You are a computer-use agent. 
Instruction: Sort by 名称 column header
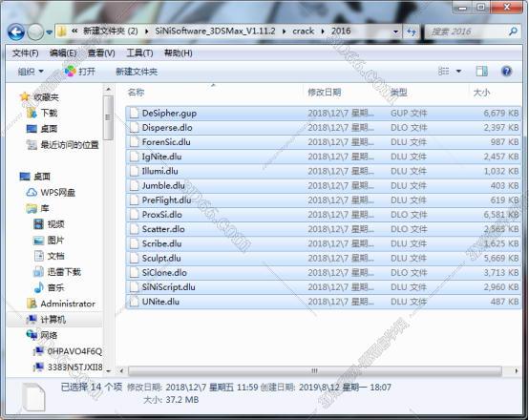[136, 92]
